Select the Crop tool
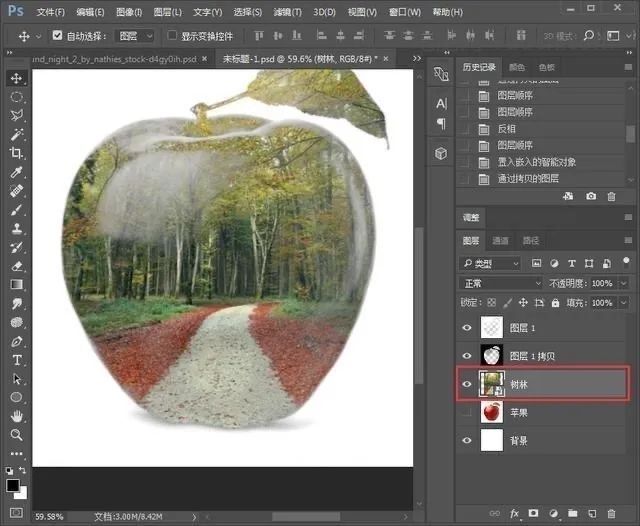 [x=17, y=153]
